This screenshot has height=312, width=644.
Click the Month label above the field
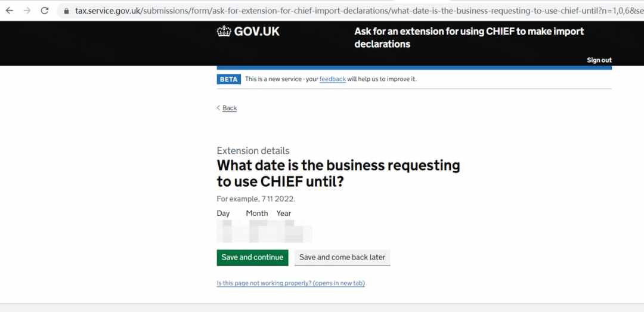click(x=256, y=214)
